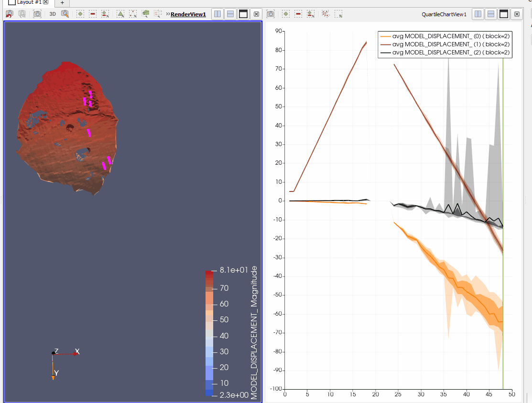This screenshot has width=532, height=403.
Task: Split QuartileChartView1 vertically
Action: tap(491, 14)
